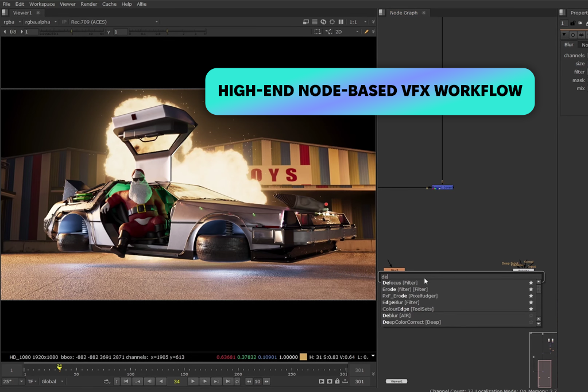Open the Global frame range dropdown
Screen dimensions: 588x392
point(52,382)
